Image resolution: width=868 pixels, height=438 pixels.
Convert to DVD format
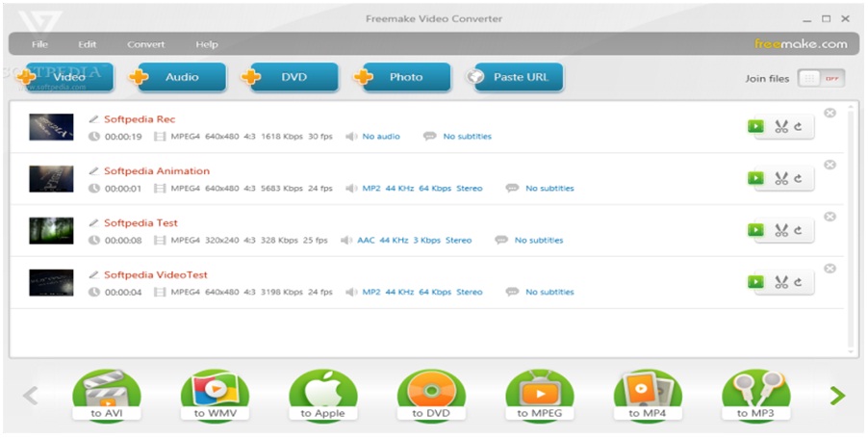[431, 397]
